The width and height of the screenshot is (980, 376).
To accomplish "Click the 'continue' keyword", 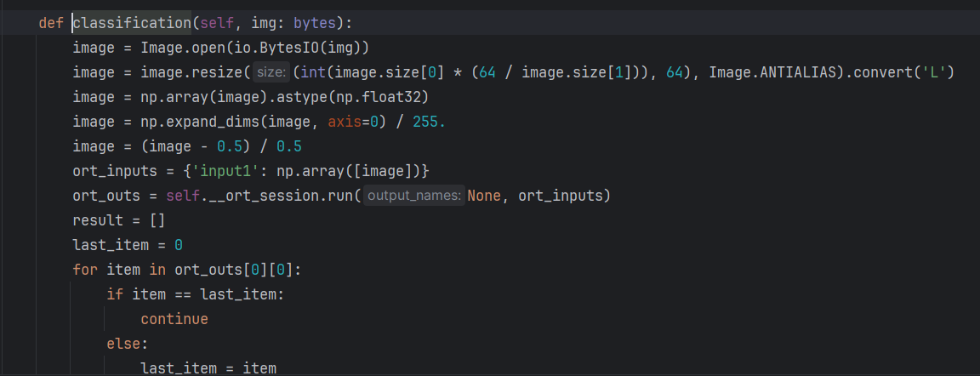I will coord(174,320).
